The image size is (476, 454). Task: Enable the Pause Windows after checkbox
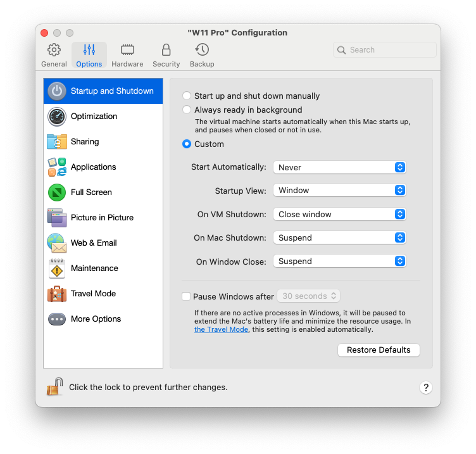tap(186, 296)
